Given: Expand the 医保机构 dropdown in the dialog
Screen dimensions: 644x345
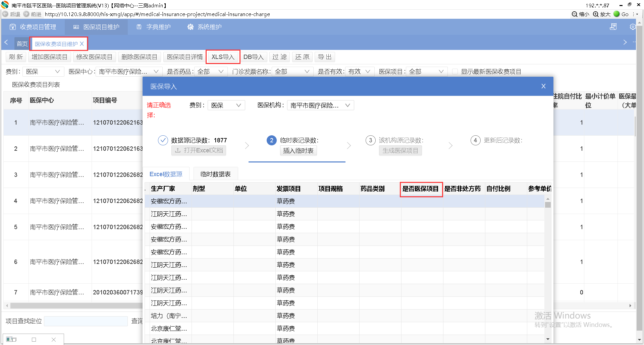Looking at the screenshot, I should click(347, 106).
